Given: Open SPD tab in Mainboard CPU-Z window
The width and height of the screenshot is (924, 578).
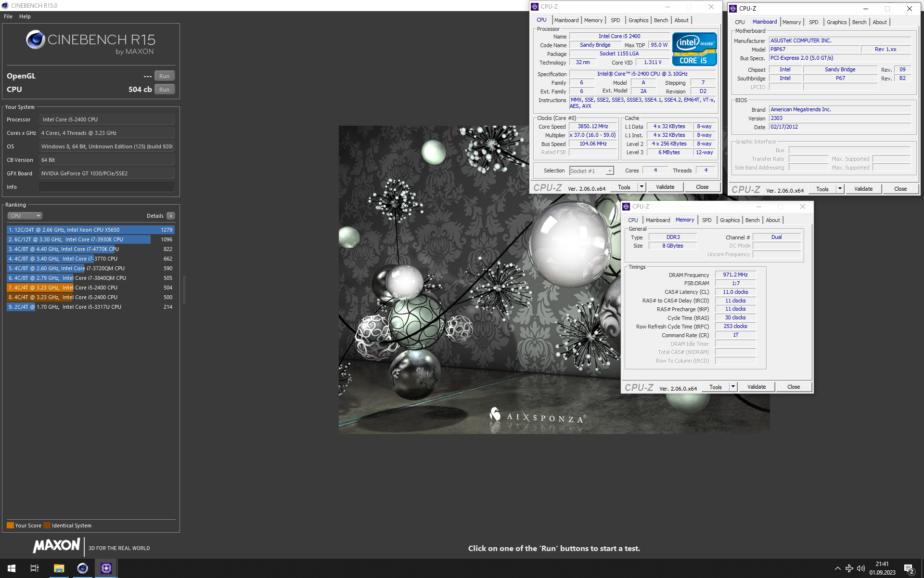Looking at the screenshot, I should (813, 22).
